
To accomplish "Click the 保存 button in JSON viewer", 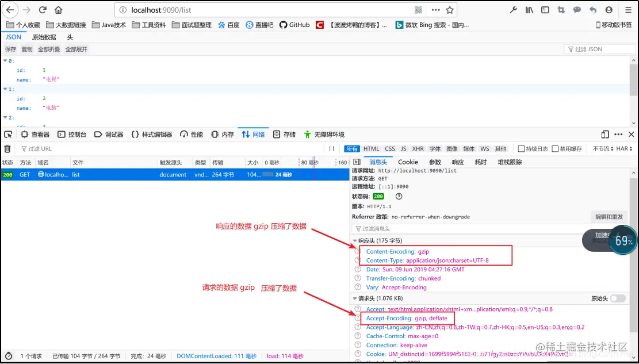I will coord(10,49).
